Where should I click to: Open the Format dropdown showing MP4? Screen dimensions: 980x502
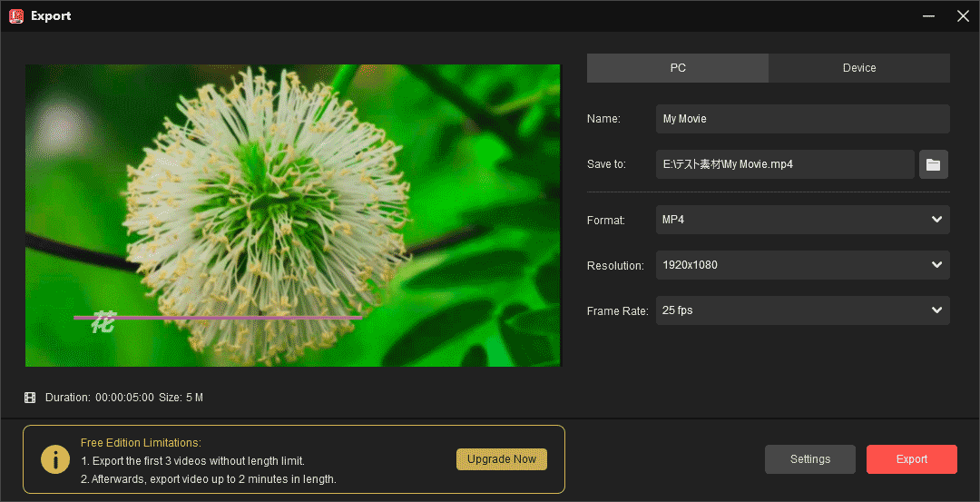click(x=802, y=220)
